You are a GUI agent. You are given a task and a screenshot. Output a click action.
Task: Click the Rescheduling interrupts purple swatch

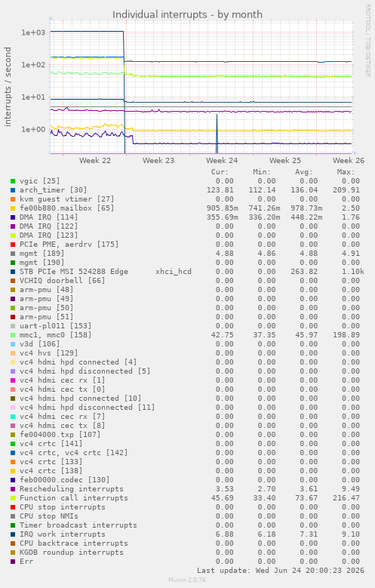point(13,489)
